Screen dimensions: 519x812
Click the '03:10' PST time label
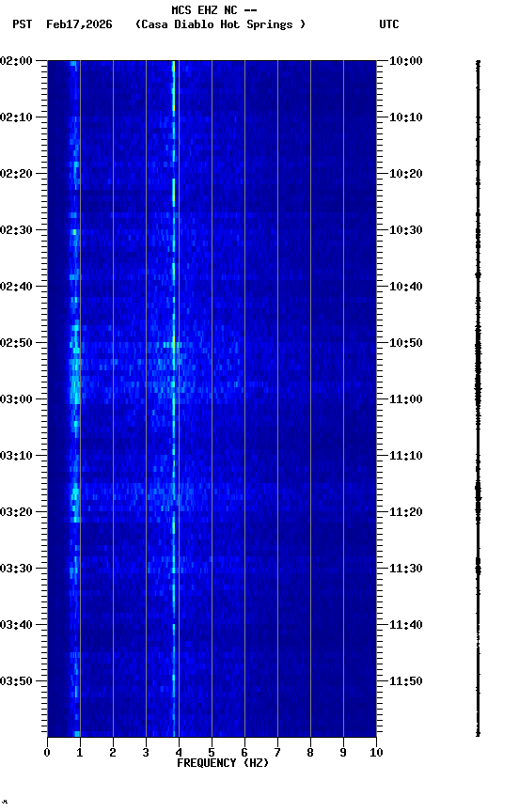pyautogui.click(x=16, y=456)
